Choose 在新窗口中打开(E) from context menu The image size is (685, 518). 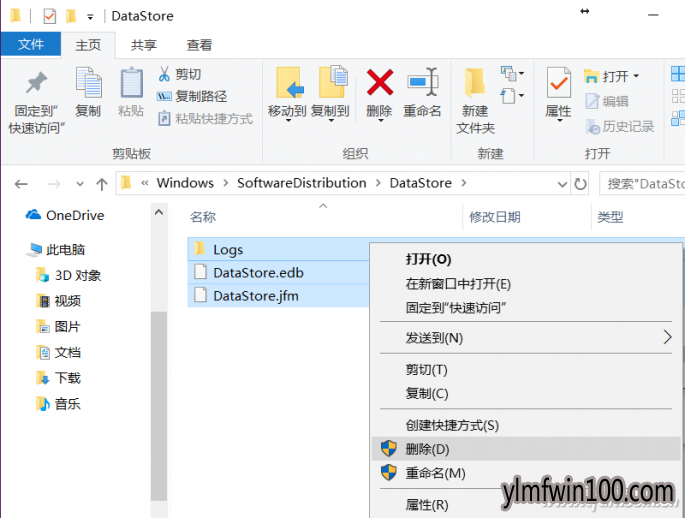[524, 284]
